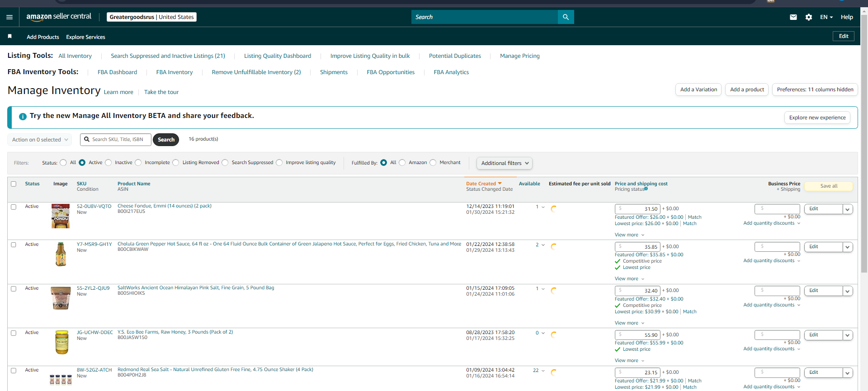
Task: Choose the Listing Removed status filter
Action: click(x=176, y=163)
